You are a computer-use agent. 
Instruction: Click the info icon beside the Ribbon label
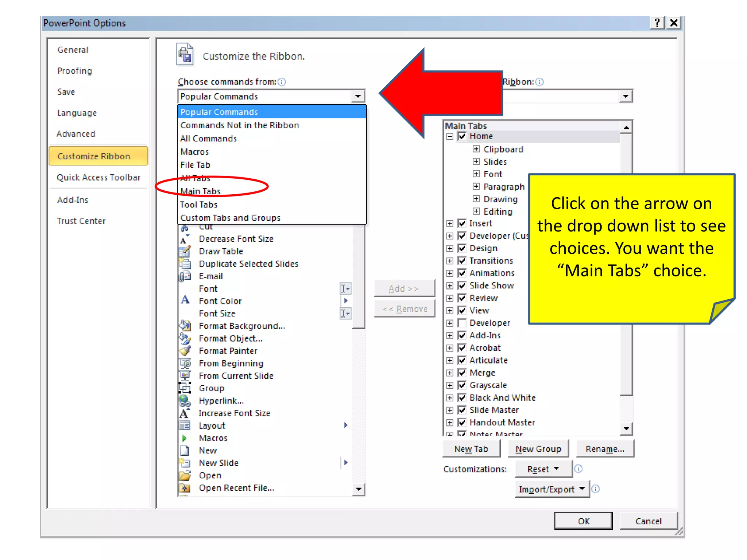click(539, 82)
